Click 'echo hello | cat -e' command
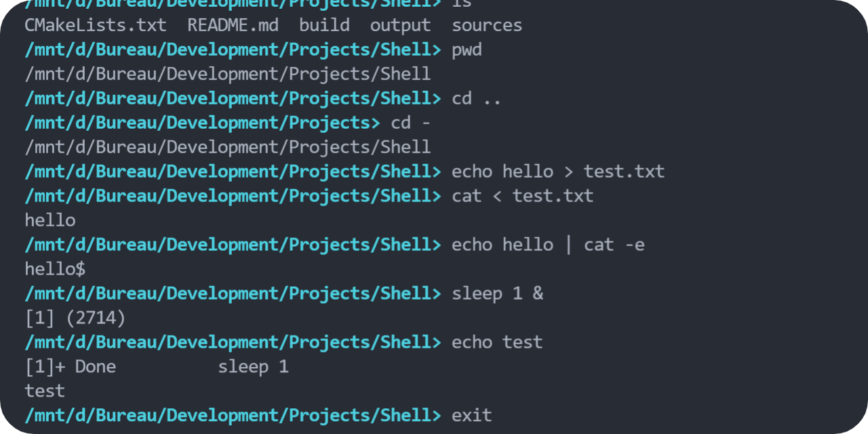The height and width of the screenshot is (434, 868). coord(549,244)
